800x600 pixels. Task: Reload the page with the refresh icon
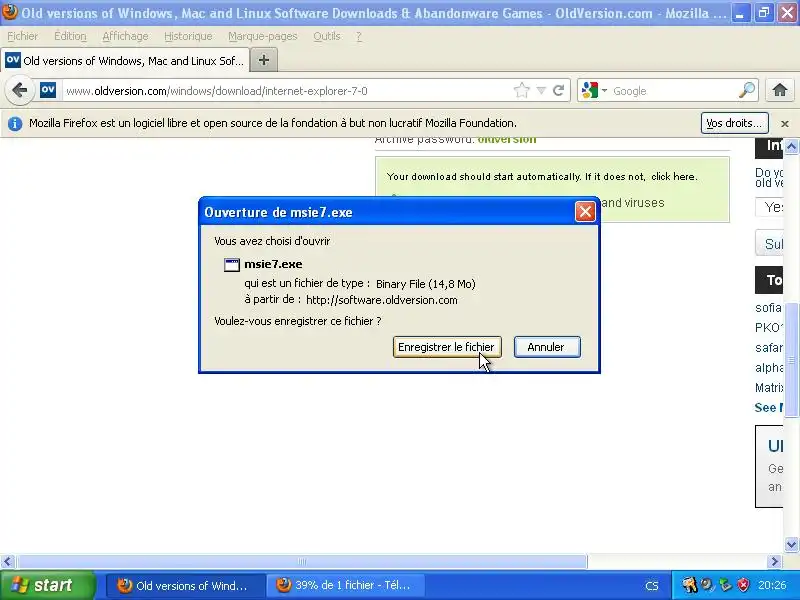[x=559, y=91]
